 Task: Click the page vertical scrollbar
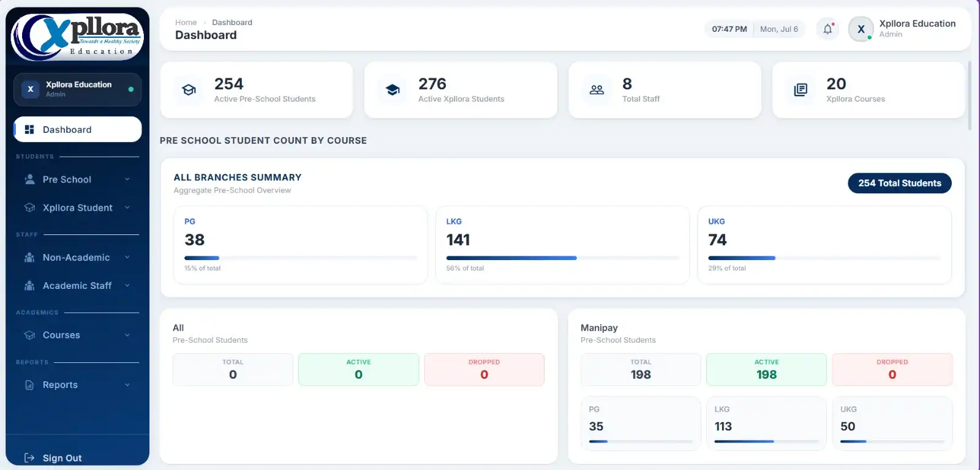click(970, 95)
